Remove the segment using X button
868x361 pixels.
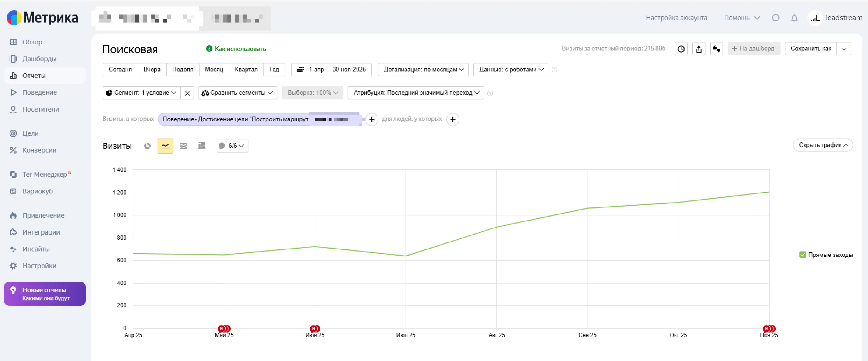pos(187,93)
